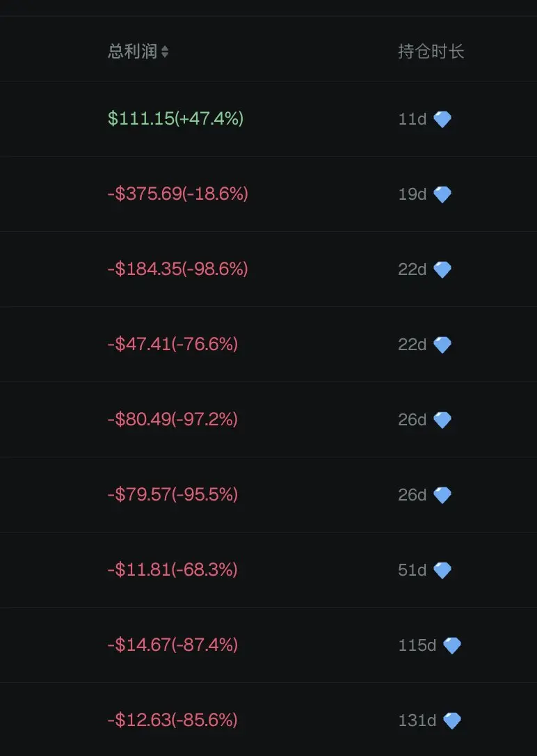Viewport: 537px width, 756px height.
Task: Click the diamond icon in the -$184.35 row
Action: [442, 269]
